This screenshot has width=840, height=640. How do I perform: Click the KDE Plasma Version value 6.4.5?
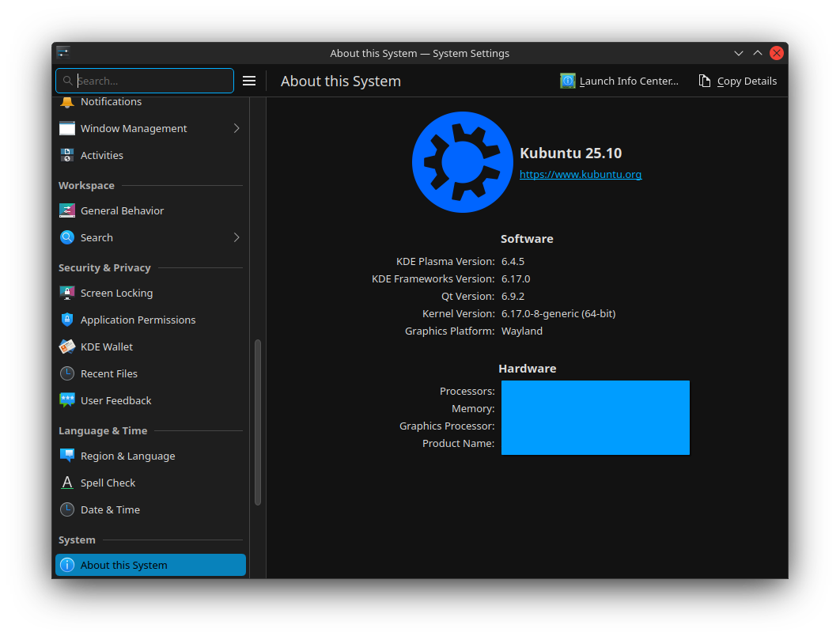pyautogui.click(x=513, y=262)
